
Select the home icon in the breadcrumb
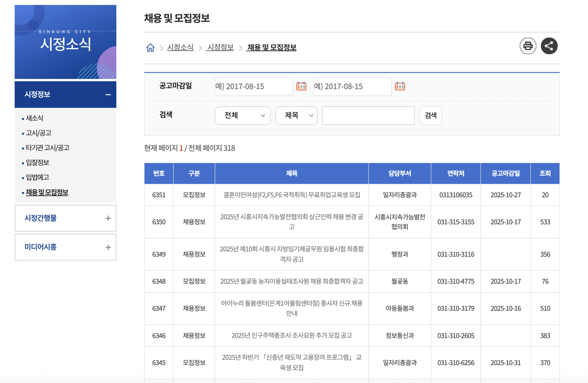[150, 47]
